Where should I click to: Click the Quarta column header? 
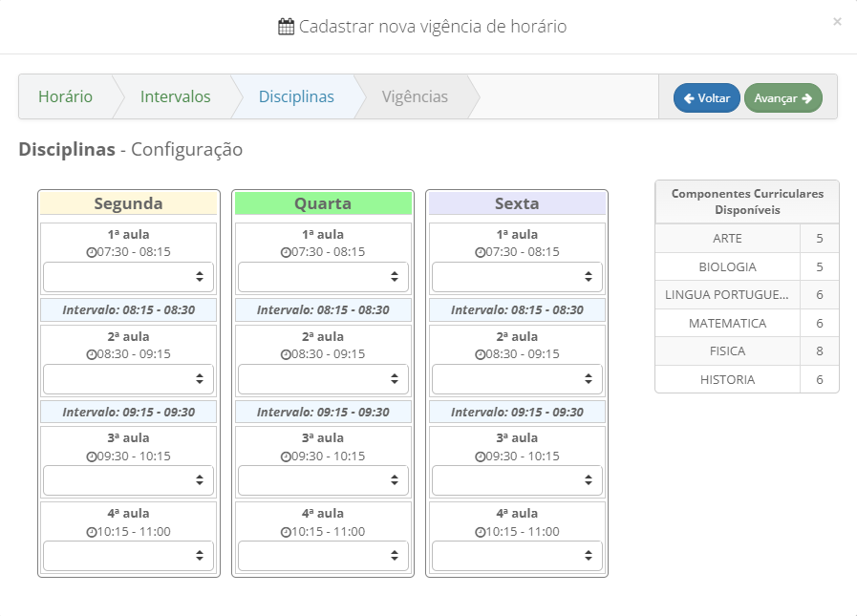323,203
